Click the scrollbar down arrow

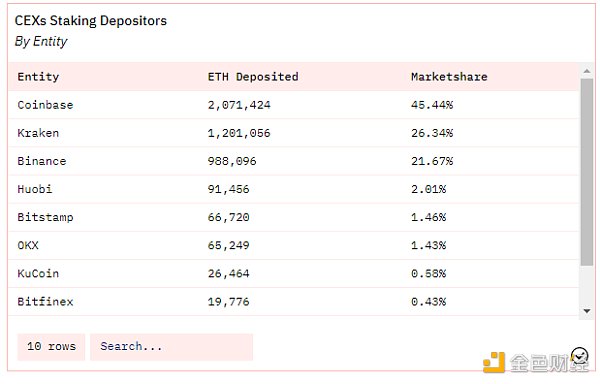587,311
